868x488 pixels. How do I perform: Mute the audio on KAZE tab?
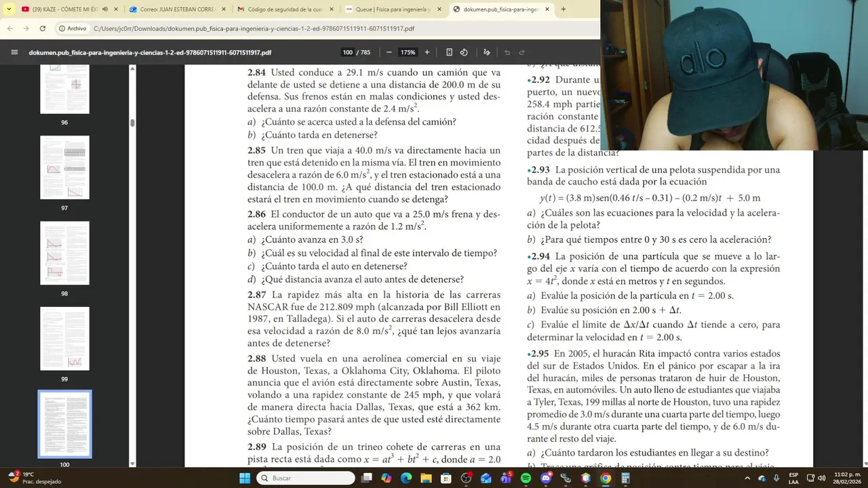tap(104, 9)
